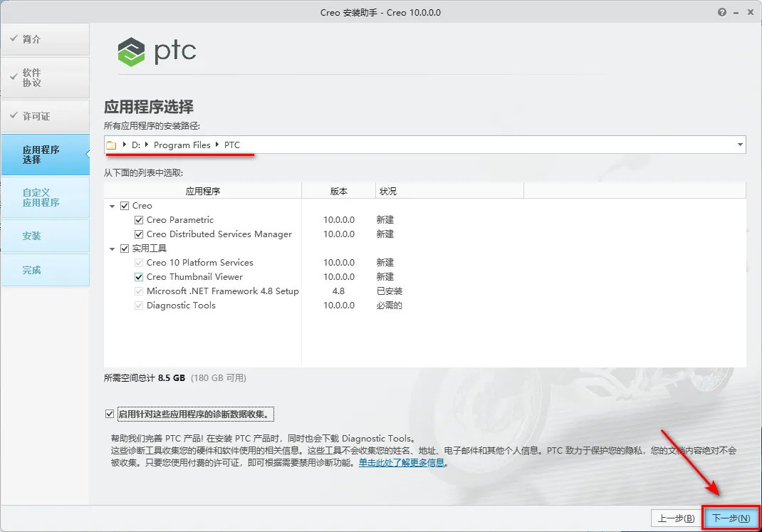Go to the 简介 step

click(x=45, y=39)
